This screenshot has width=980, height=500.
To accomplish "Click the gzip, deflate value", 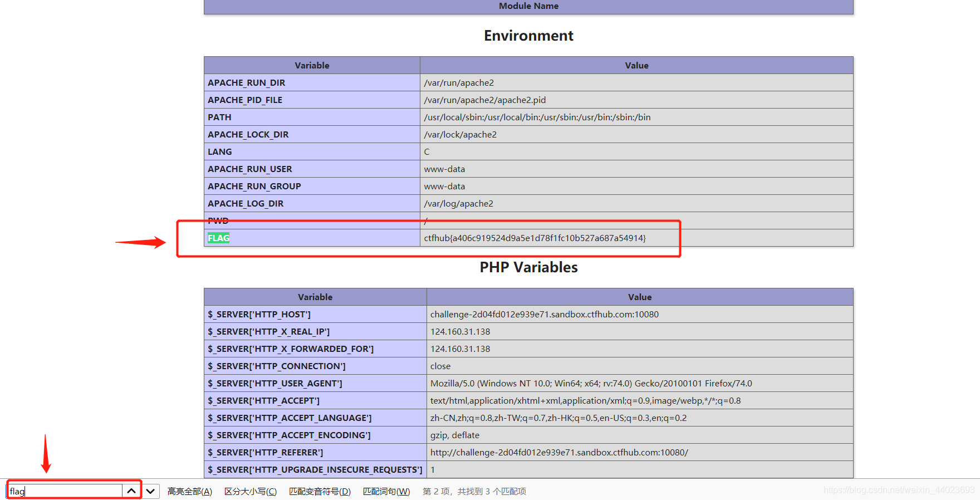I will pyautogui.click(x=454, y=435).
